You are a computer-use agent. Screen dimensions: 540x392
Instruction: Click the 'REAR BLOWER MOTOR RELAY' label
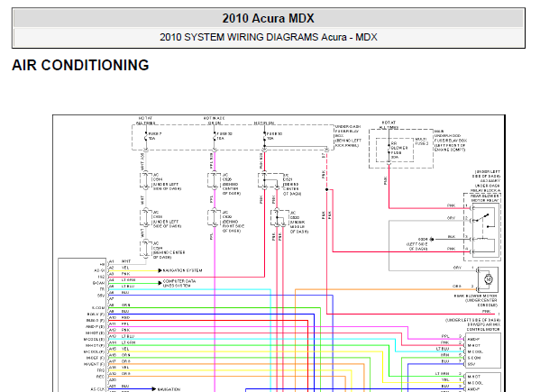tap(484, 198)
